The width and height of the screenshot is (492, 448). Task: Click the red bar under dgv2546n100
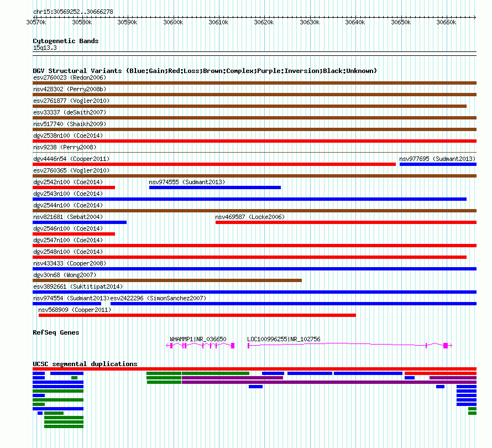(x=74, y=234)
